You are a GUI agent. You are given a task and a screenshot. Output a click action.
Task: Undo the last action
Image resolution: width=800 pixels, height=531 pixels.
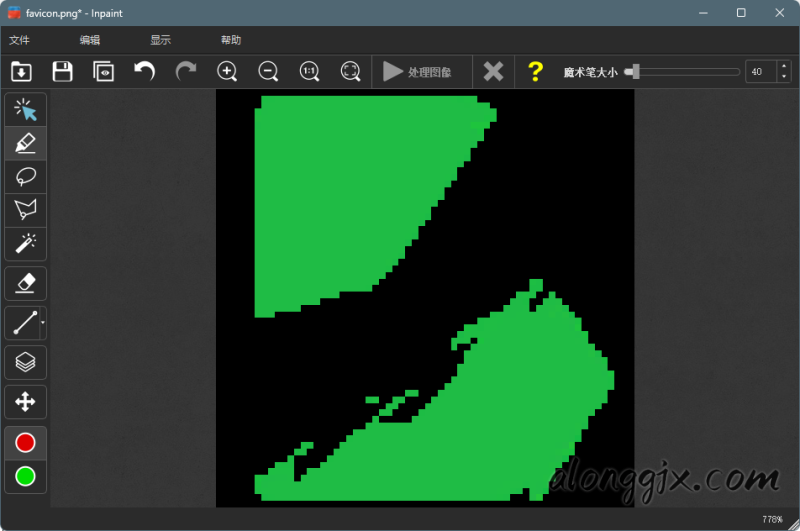145,71
